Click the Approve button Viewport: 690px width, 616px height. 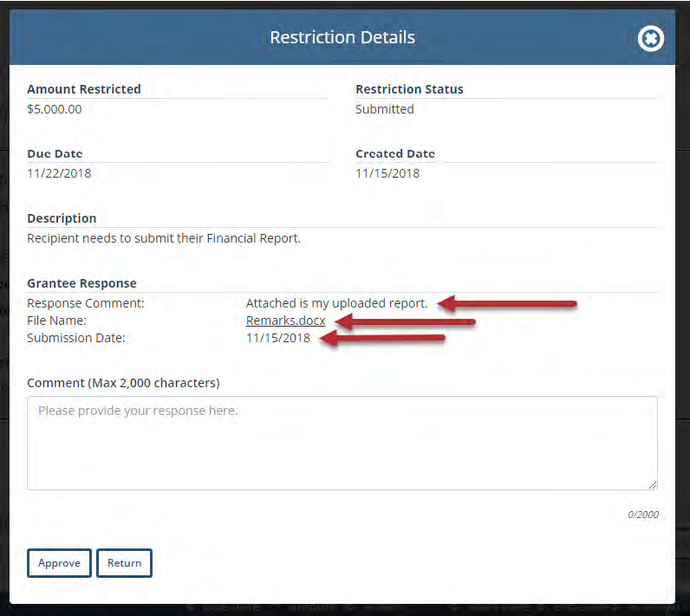[x=59, y=563]
